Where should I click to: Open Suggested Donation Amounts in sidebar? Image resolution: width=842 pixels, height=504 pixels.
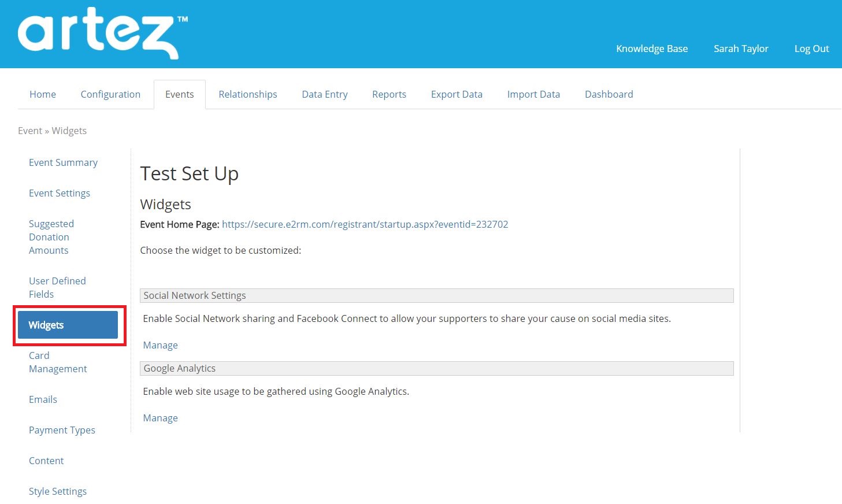pos(51,237)
